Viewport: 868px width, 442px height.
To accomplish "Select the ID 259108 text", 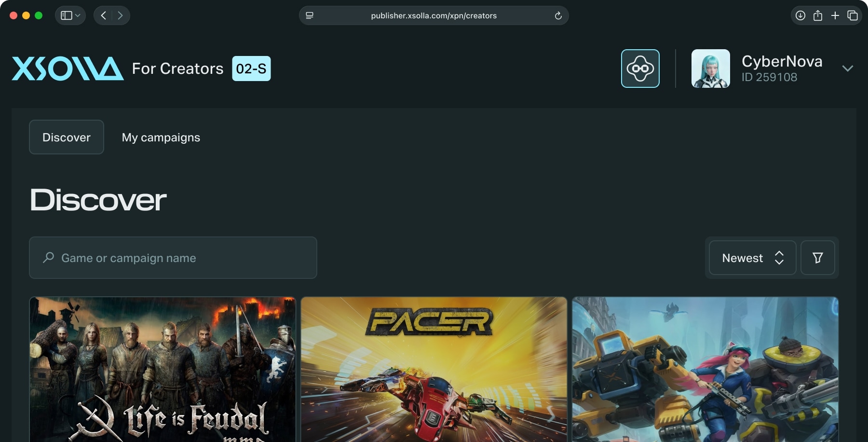I will point(770,77).
